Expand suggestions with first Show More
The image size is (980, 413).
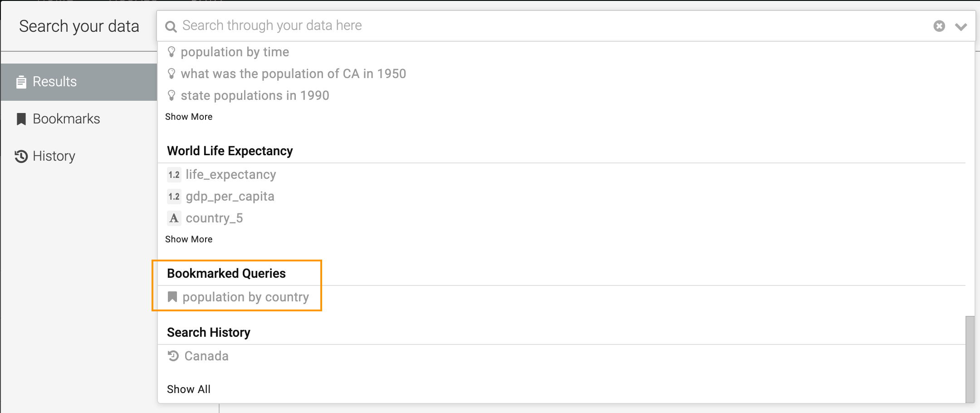(x=189, y=117)
